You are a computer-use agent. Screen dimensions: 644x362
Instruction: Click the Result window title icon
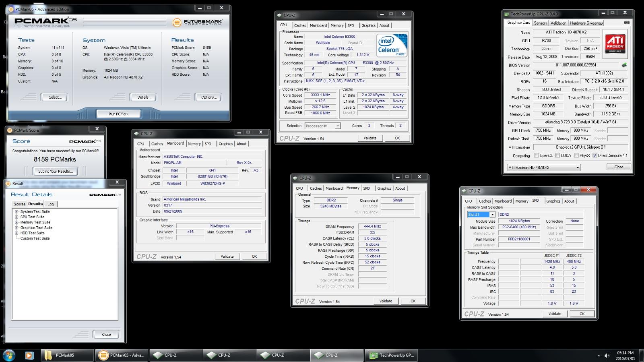click(x=8, y=183)
